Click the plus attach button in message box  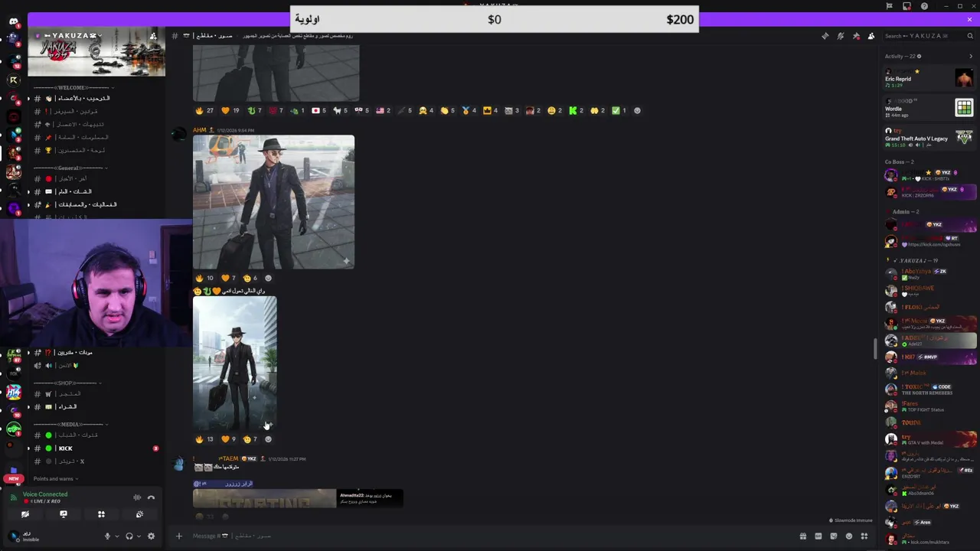[179, 536]
